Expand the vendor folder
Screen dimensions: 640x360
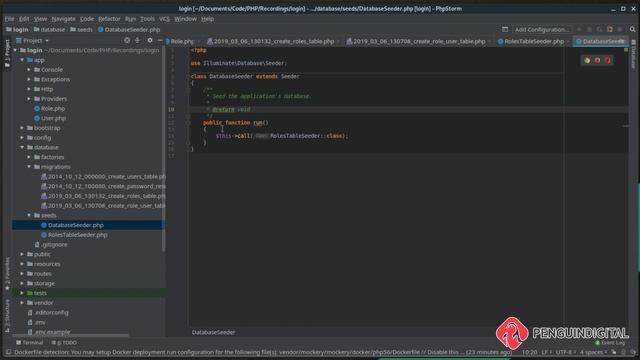pyautogui.click(x=22, y=302)
